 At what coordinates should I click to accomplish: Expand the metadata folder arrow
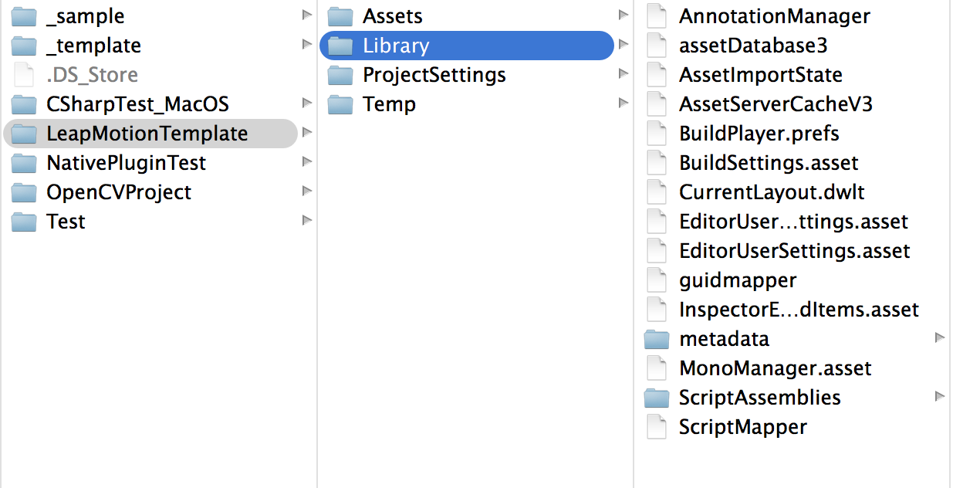939,337
